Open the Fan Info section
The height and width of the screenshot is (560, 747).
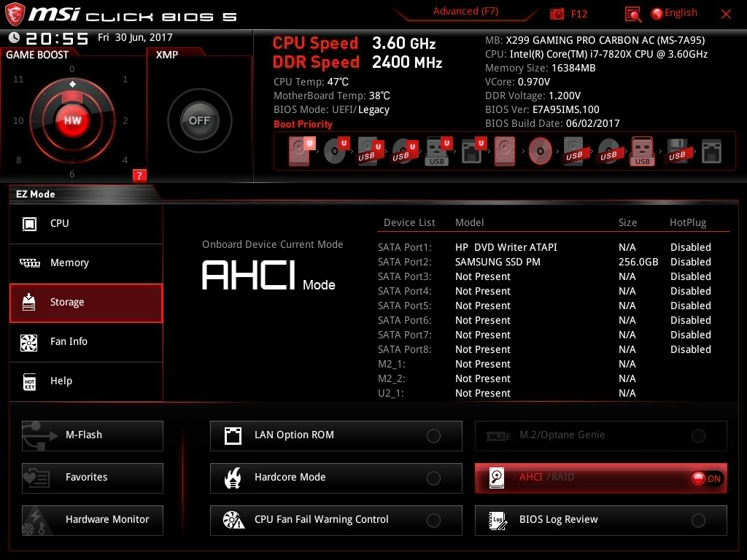[86, 341]
